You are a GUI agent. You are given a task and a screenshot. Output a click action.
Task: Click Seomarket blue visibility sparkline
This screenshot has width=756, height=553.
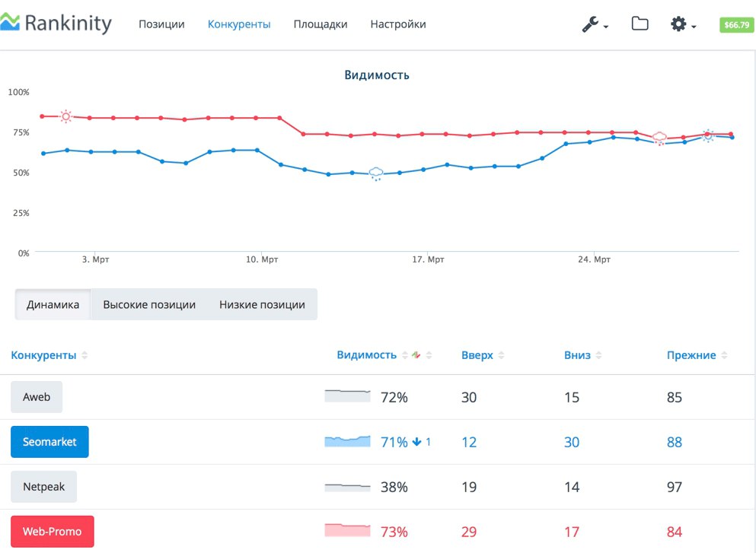(348, 440)
